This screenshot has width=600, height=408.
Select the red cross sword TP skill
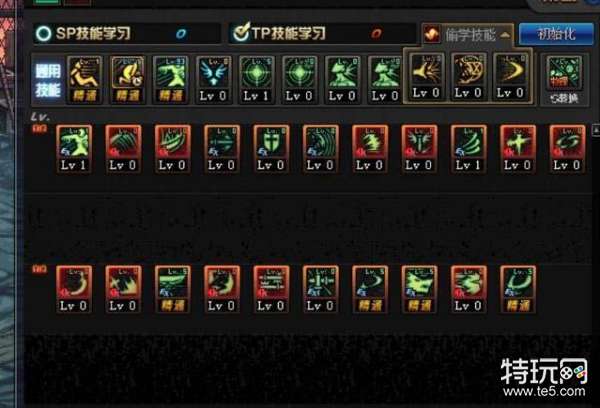518,149
